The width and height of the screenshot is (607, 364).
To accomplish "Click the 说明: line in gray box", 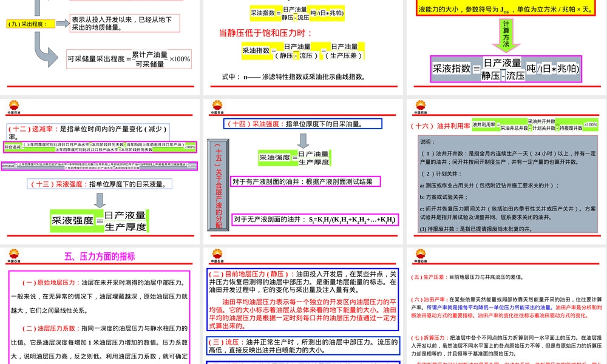I will click(x=427, y=141).
